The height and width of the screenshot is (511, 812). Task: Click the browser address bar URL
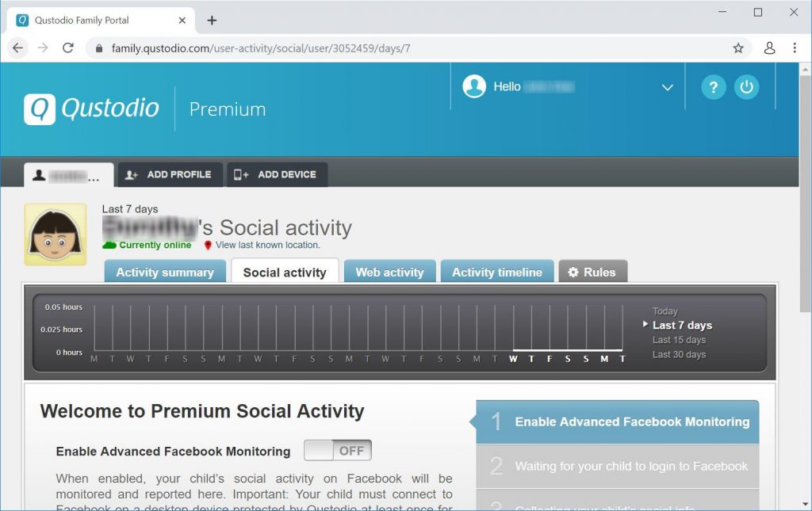pyautogui.click(x=261, y=48)
